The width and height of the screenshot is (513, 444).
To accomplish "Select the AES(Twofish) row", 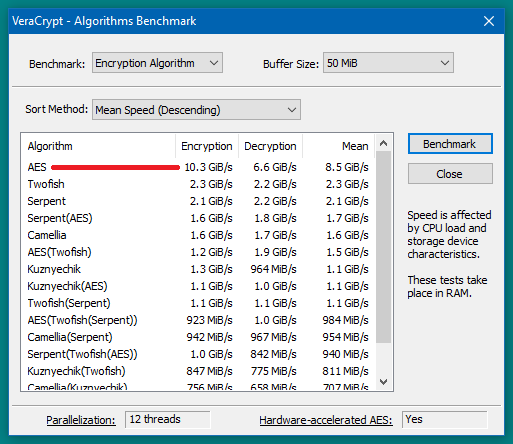I will coord(198,252).
